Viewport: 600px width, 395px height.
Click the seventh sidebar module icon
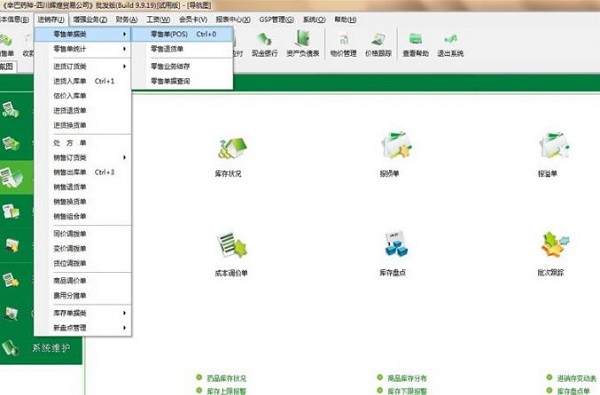[11, 313]
